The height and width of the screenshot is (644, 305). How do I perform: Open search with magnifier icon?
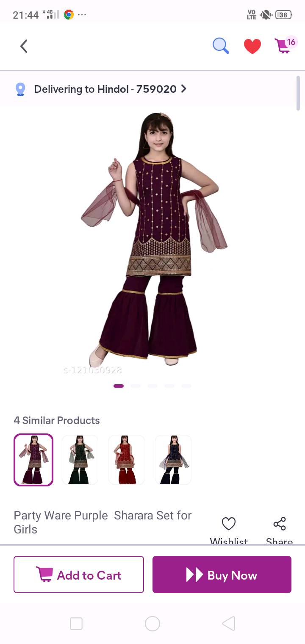click(x=221, y=46)
